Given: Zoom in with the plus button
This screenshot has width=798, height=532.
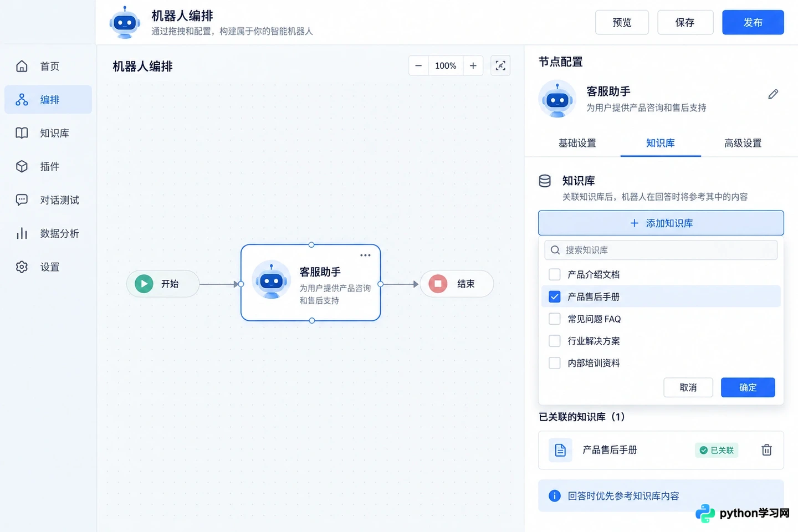Looking at the screenshot, I should [473, 65].
